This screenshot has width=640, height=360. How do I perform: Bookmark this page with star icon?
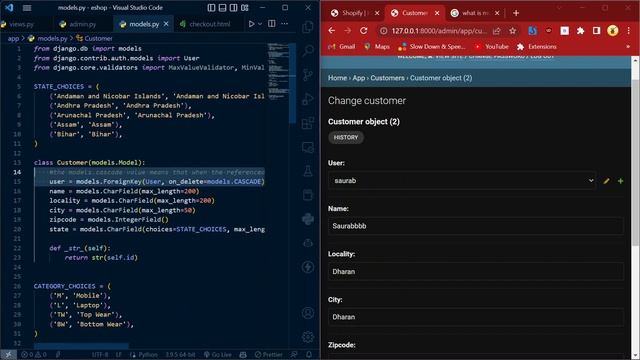coord(512,31)
